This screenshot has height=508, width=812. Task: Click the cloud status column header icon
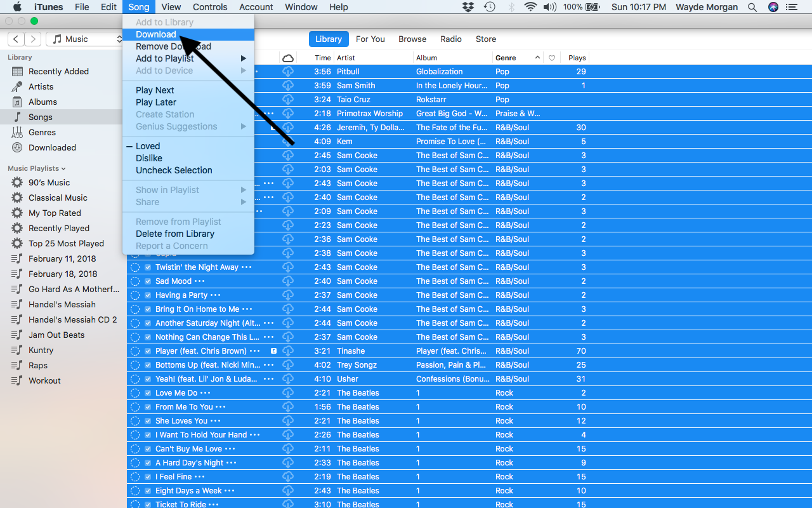[288, 58]
